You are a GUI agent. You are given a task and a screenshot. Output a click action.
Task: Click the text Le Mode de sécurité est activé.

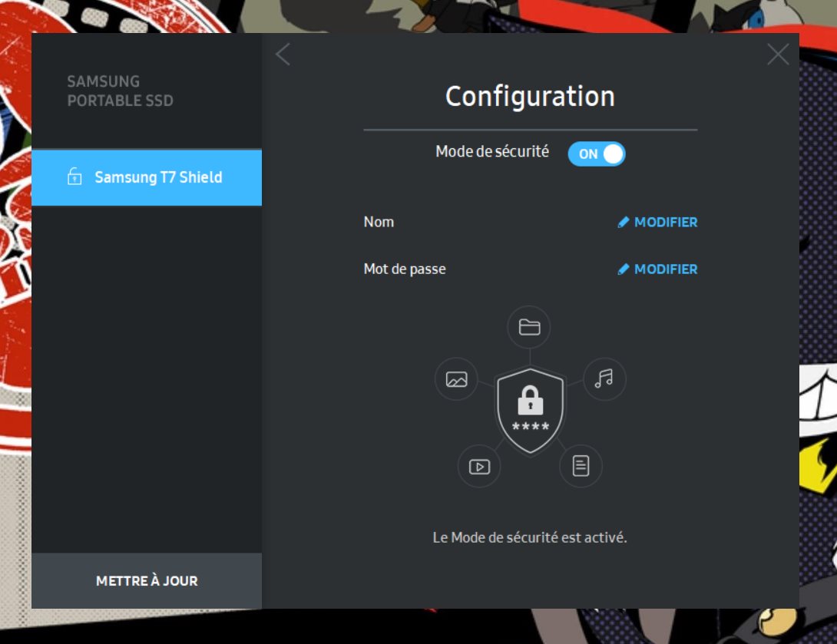(x=530, y=537)
